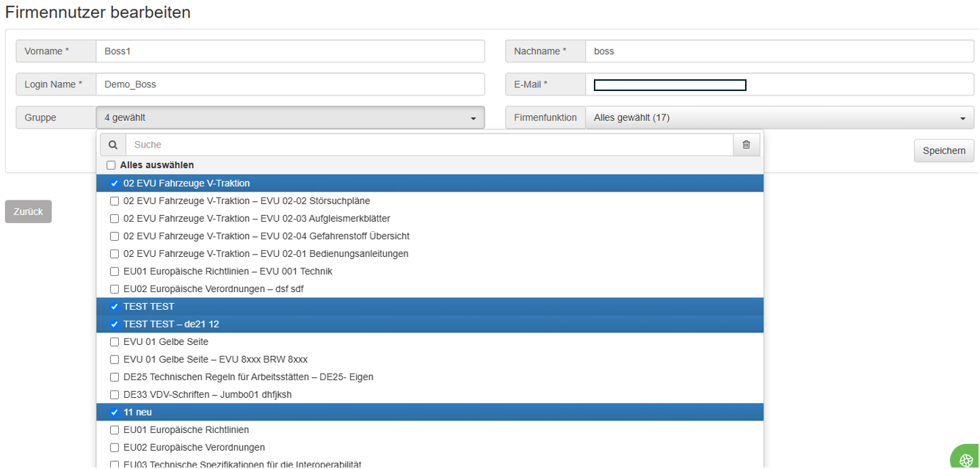The width and height of the screenshot is (980, 469).
Task: Click the Firmenfunktion field label
Action: [545, 117]
